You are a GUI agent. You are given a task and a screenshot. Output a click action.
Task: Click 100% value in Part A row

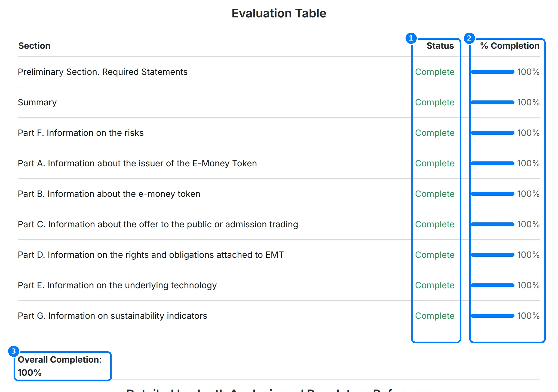tap(528, 163)
